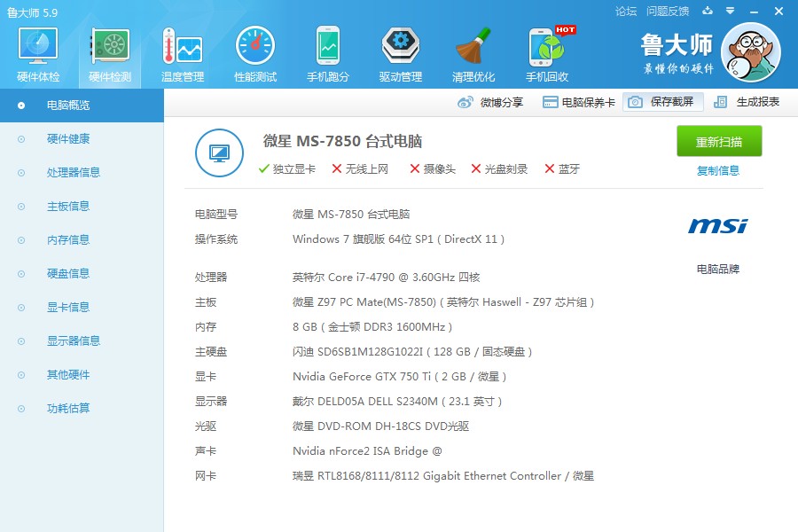Click the 8 GB 金士顿 DDR3 memory value
The height and width of the screenshot is (532, 798).
tap(372, 327)
